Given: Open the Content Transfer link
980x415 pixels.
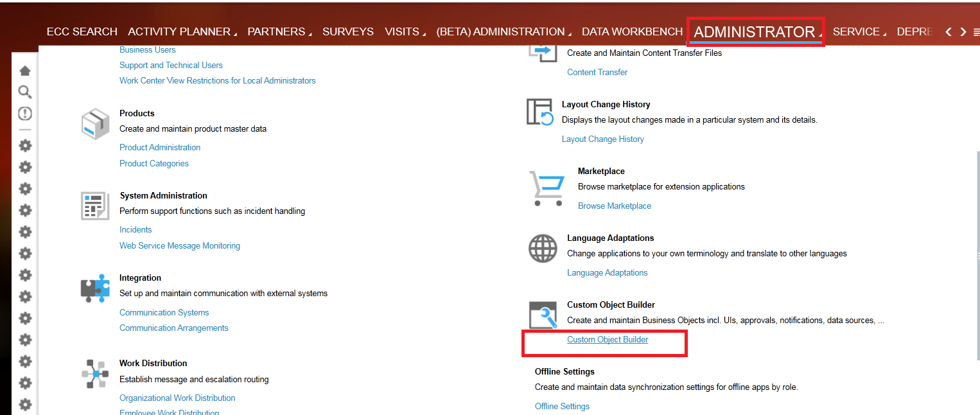Looking at the screenshot, I should [597, 72].
